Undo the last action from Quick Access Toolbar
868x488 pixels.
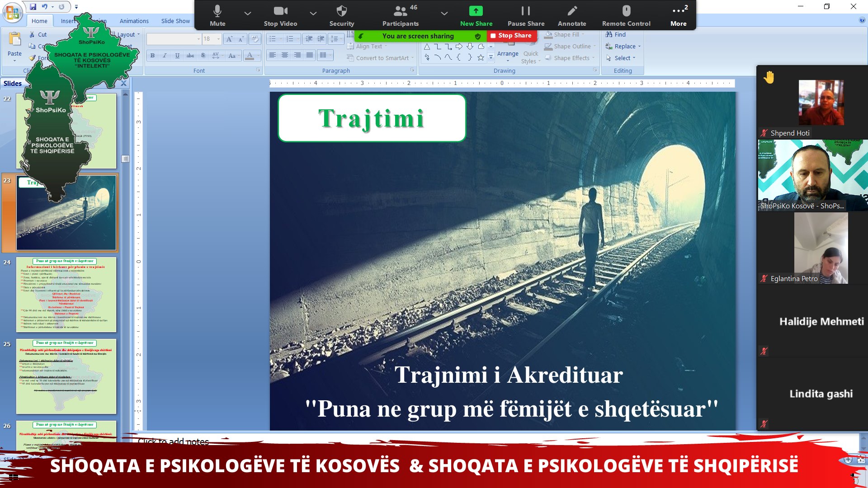(x=45, y=7)
